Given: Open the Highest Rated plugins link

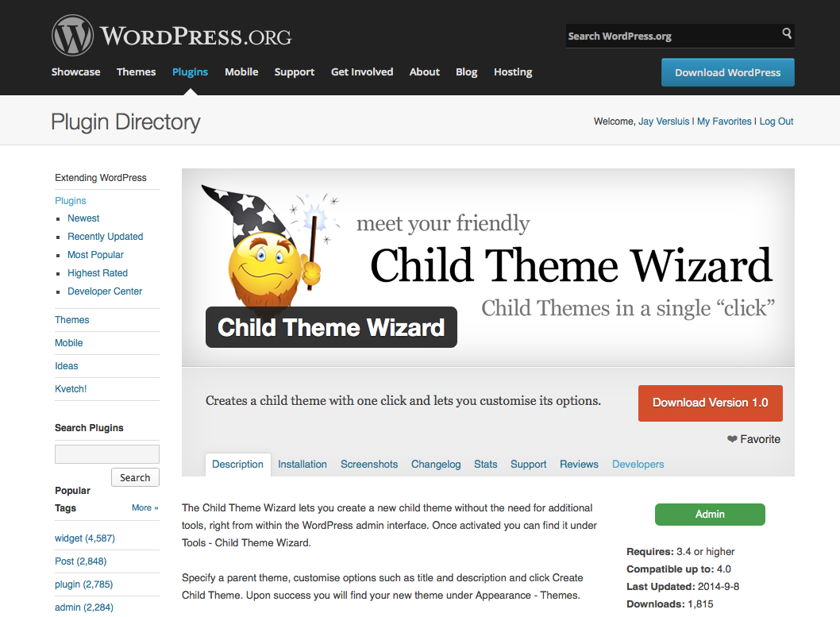Looking at the screenshot, I should coord(98,273).
